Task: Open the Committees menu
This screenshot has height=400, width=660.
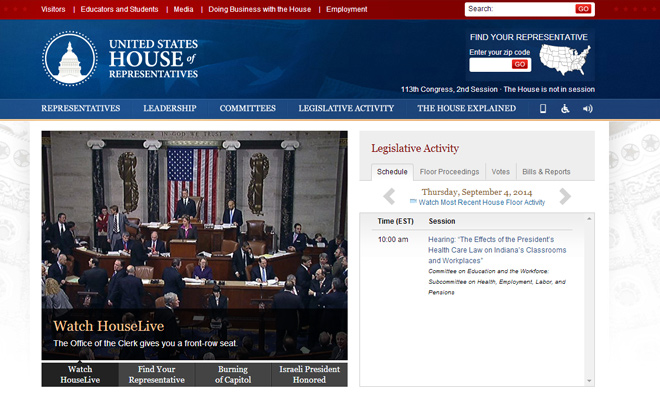Action: 248,108
